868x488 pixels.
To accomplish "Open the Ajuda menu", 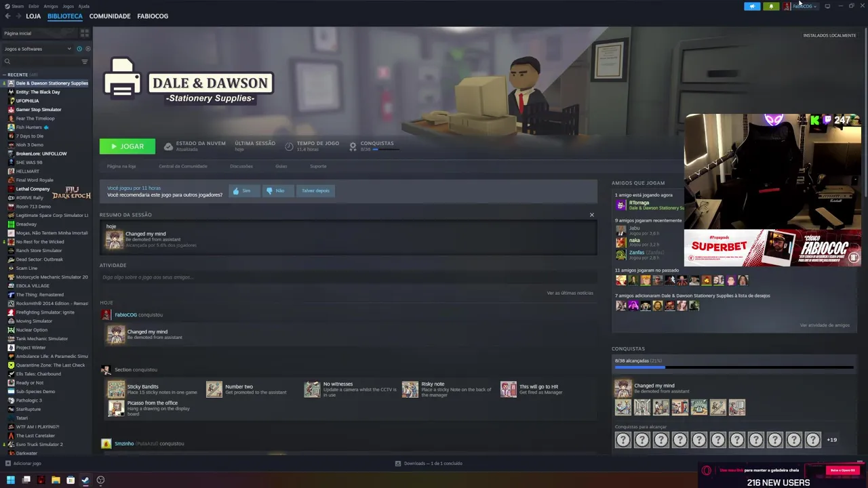I will [84, 6].
